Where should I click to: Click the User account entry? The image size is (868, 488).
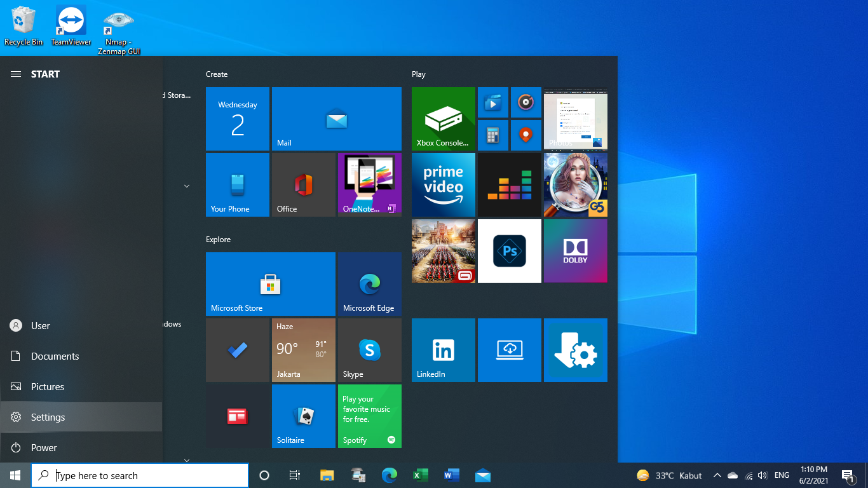coord(41,325)
